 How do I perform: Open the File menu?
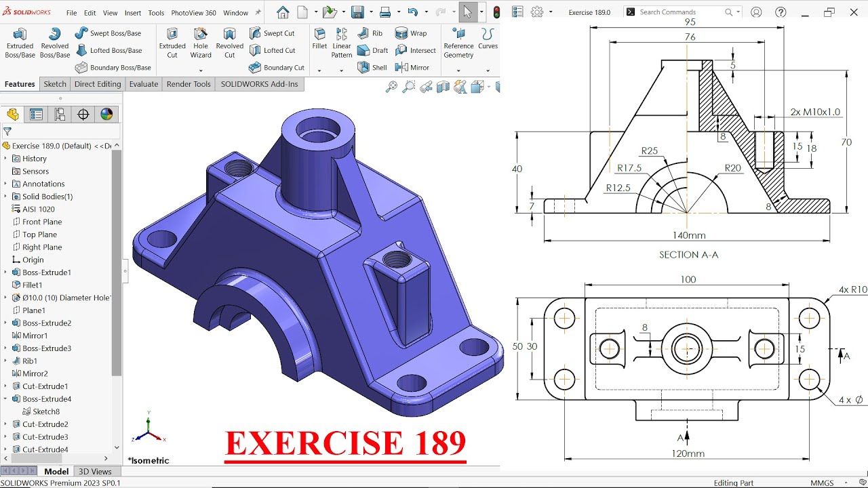pyautogui.click(x=71, y=13)
